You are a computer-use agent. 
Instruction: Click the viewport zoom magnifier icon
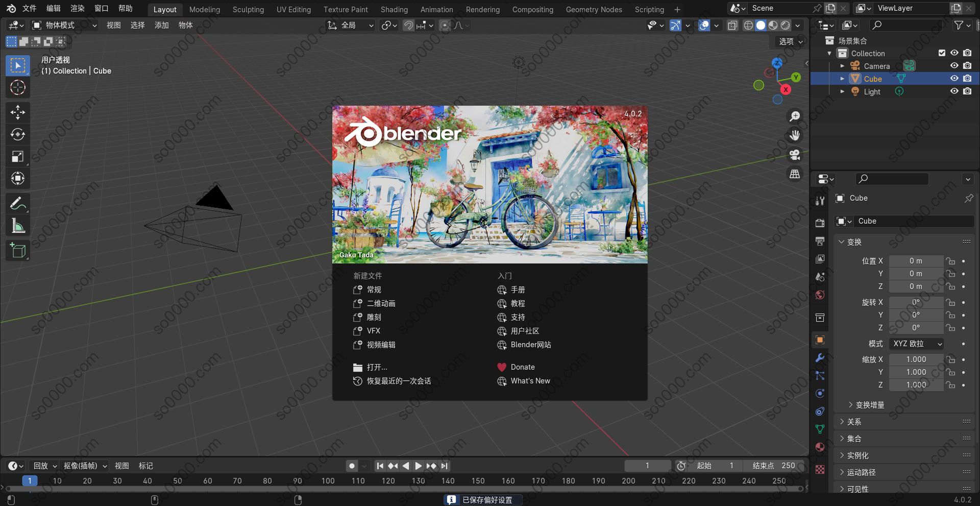(x=795, y=116)
